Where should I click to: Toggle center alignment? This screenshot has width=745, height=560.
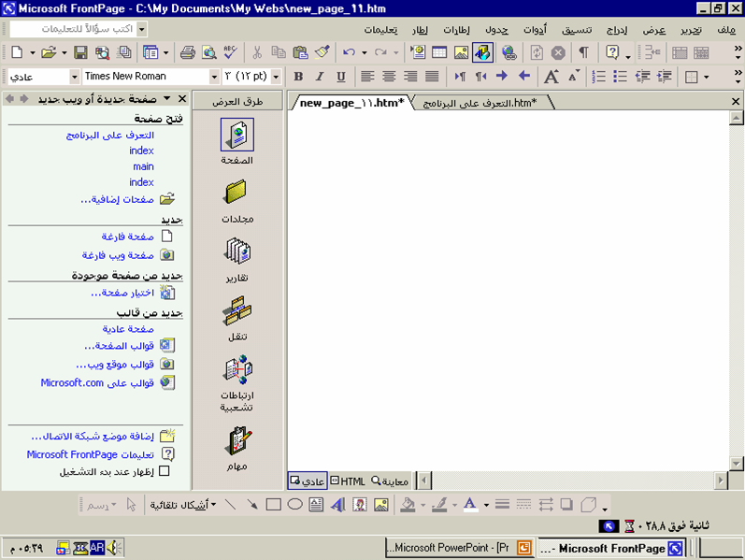pyautogui.click(x=389, y=77)
